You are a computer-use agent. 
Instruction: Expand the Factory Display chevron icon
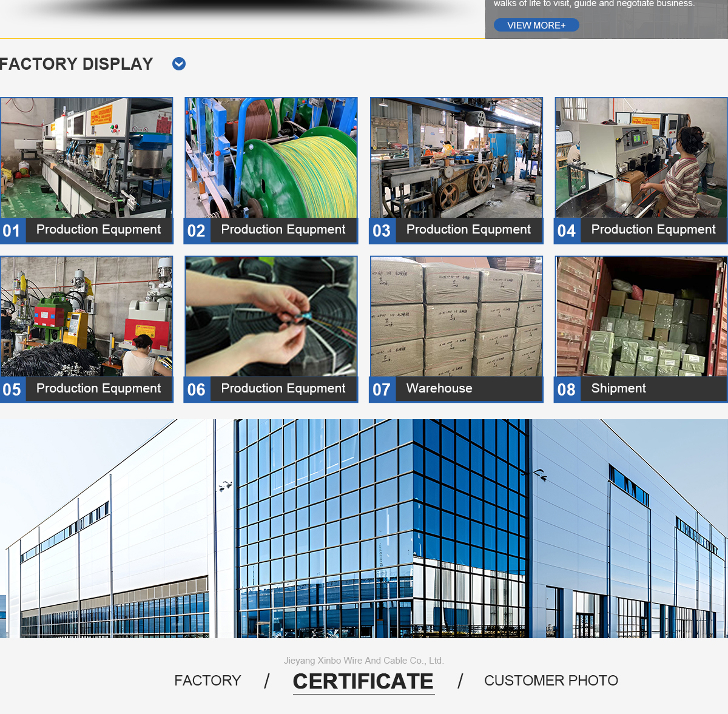(x=179, y=64)
